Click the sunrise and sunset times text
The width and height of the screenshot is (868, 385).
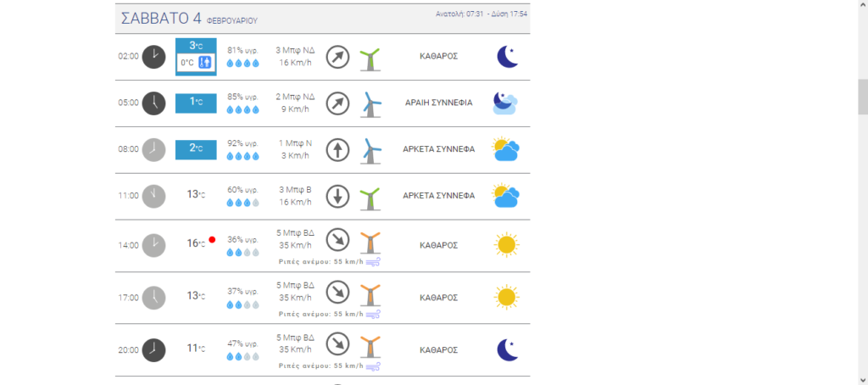pos(481,14)
